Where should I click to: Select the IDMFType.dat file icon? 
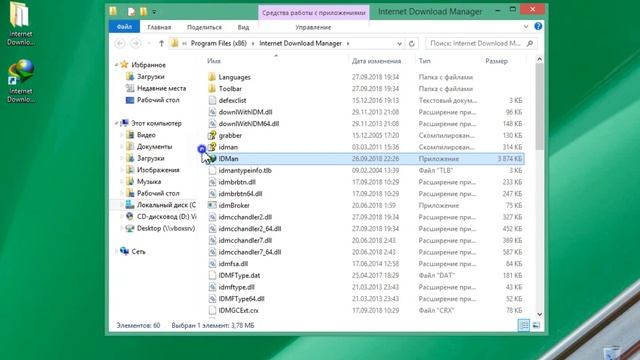coord(212,276)
